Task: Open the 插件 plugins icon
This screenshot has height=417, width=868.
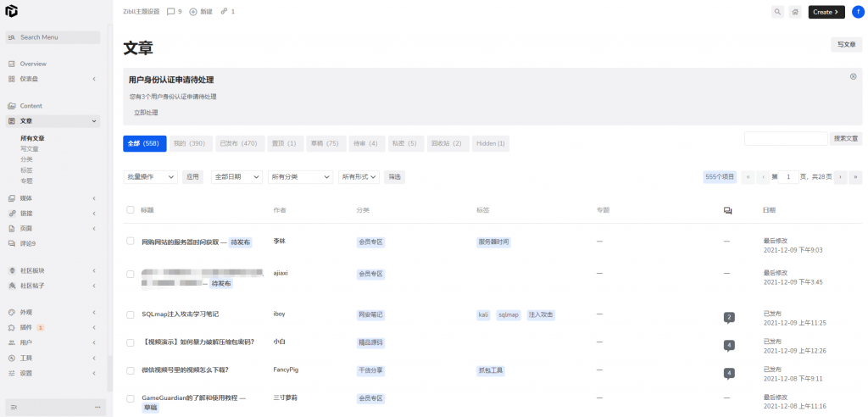Action: 12,327
